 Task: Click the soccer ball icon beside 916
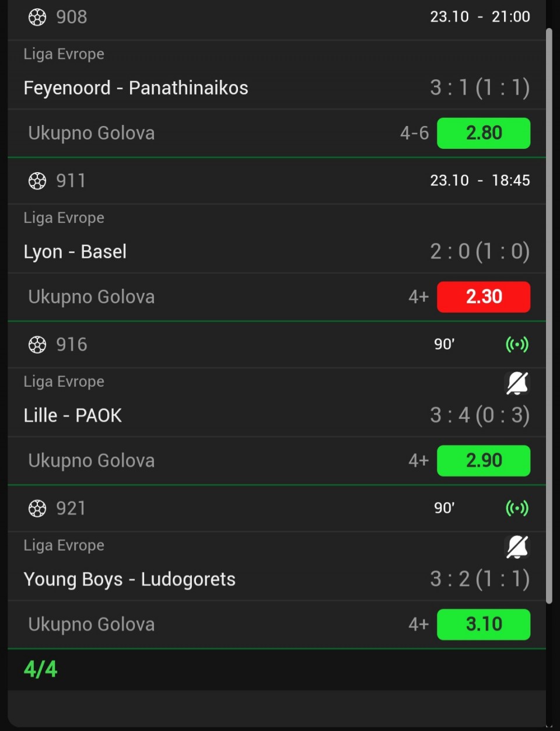pyautogui.click(x=37, y=345)
